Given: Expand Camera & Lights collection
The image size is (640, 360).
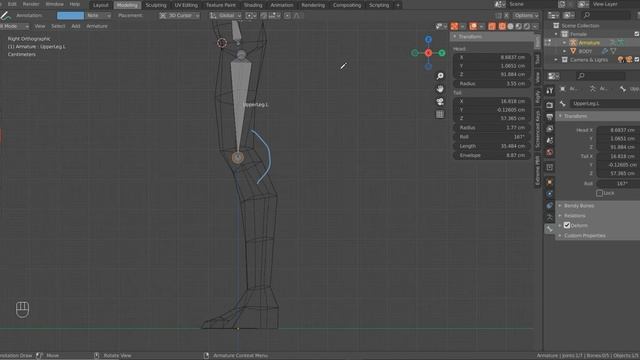Looking at the screenshot, I should coord(556,60).
